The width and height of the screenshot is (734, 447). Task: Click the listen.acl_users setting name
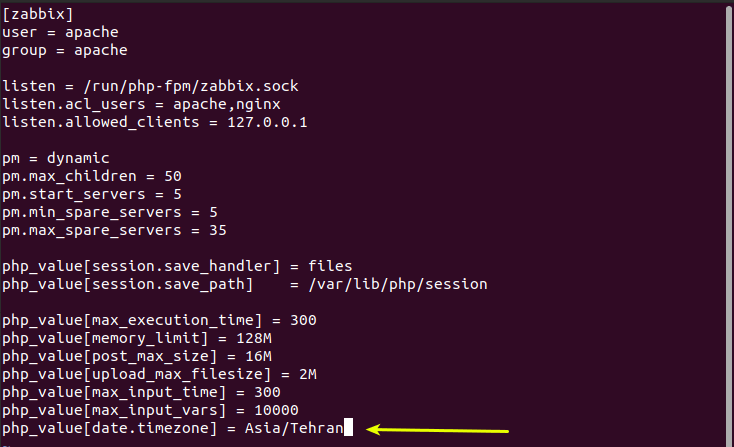point(74,104)
